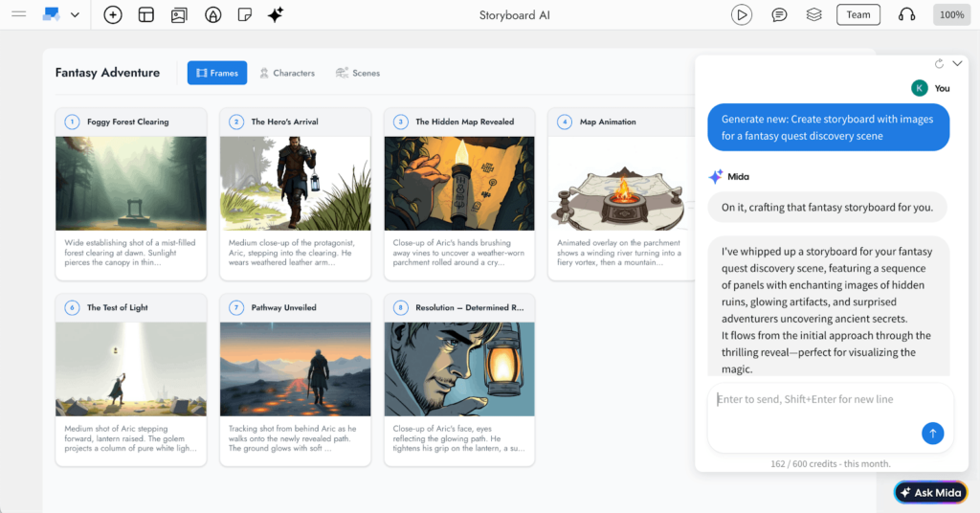Click the headphones support icon
This screenshot has width=980, height=513.
coord(906,14)
